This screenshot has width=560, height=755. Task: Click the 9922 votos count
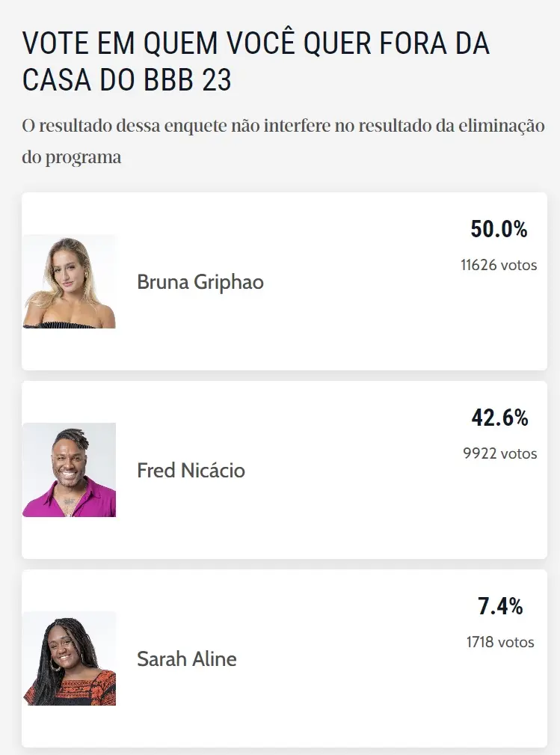[499, 453]
